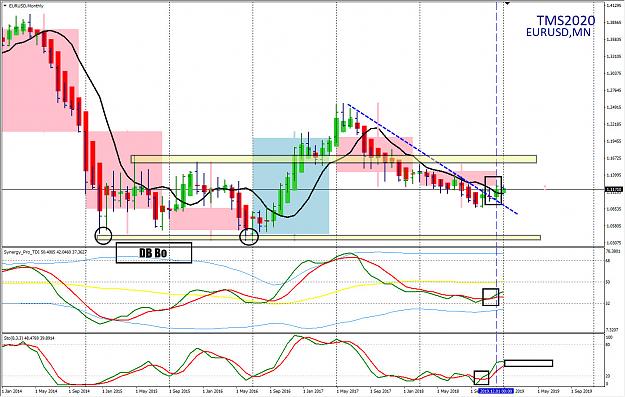The width and height of the screenshot is (625, 397).
Task: Click the black current price tag on price axis
Action: tap(614, 190)
